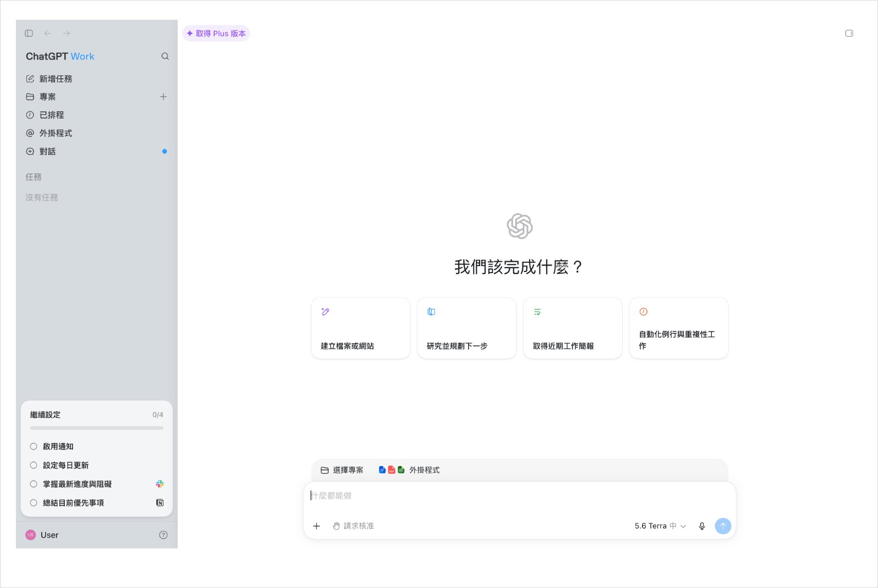878x588 pixels.
Task: Go forward with the right arrow
Action: (x=66, y=33)
